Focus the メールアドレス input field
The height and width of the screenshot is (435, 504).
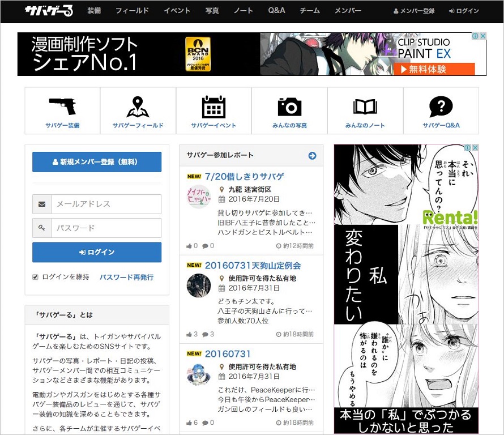tap(106, 204)
